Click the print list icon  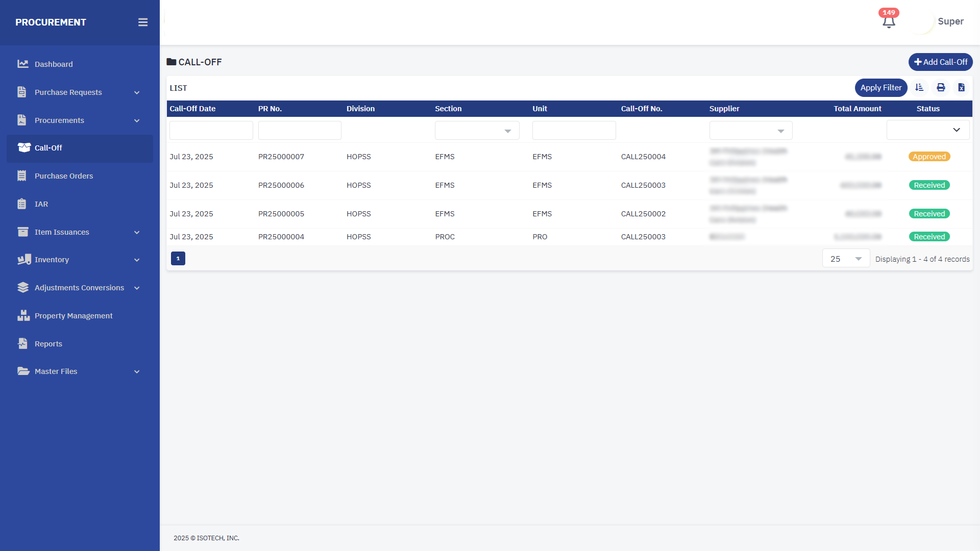(941, 88)
